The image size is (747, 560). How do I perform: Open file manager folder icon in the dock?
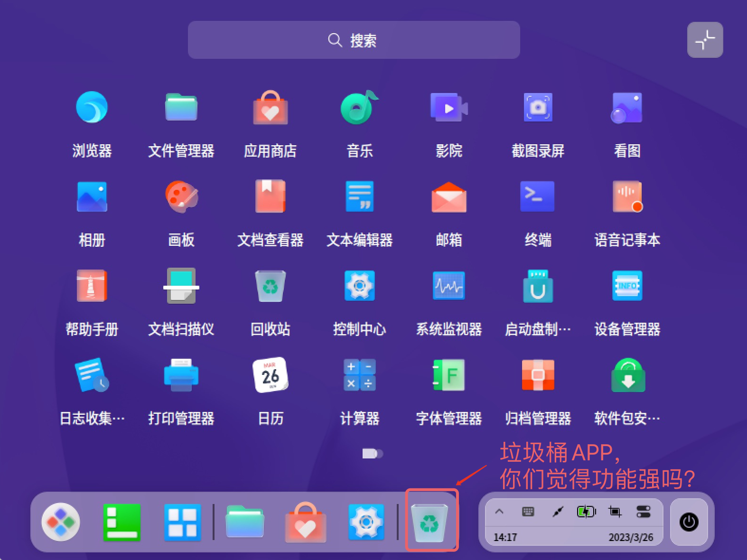[x=244, y=522]
